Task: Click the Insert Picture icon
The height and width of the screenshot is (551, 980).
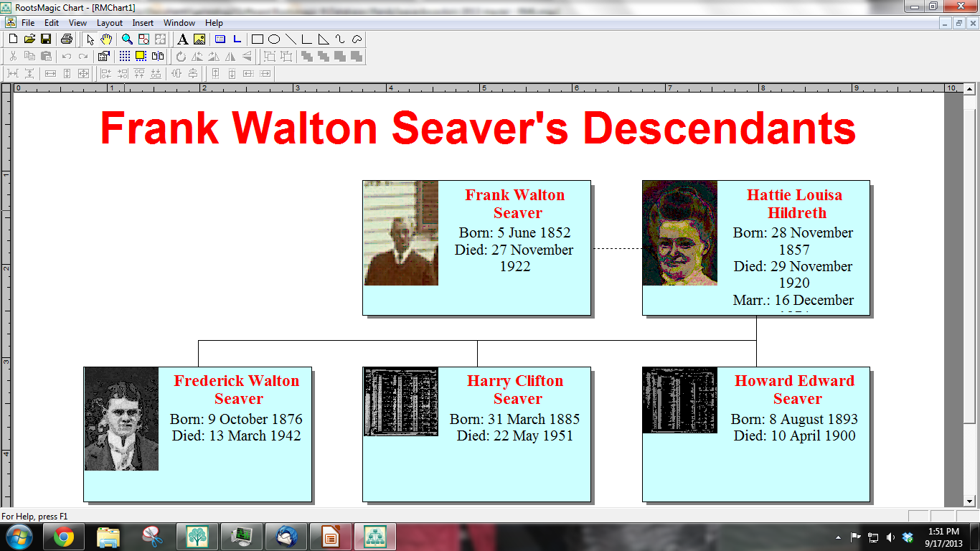Action: 199,39
